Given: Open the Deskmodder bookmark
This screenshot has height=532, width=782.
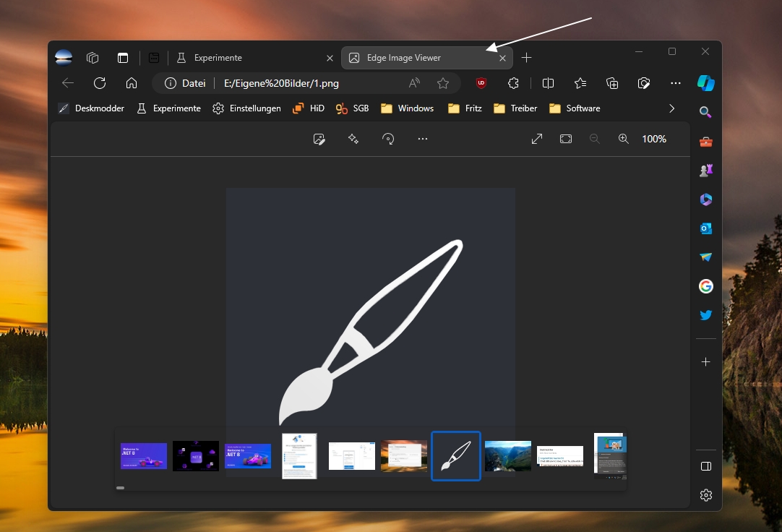Looking at the screenshot, I should (91, 108).
